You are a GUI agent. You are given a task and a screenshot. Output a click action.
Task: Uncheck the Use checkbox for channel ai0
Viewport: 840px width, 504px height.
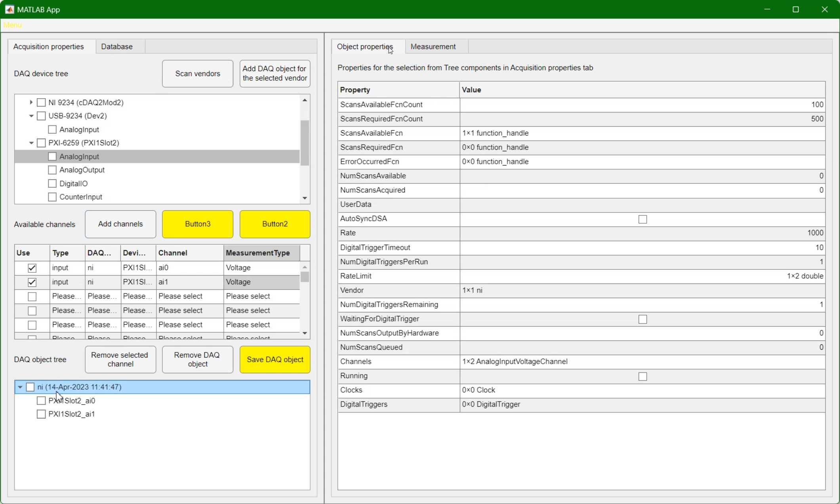32,268
